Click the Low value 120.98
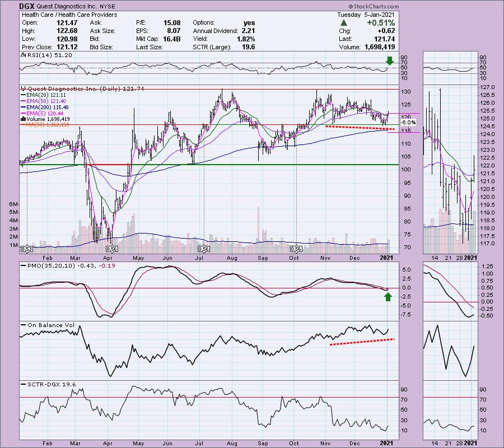 pos(67,39)
